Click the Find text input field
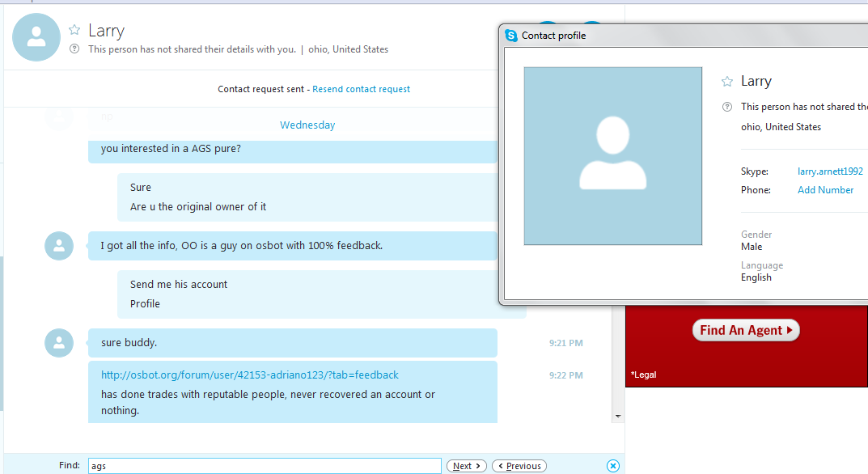The width and height of the screenshot is (868, 474). 265,466
